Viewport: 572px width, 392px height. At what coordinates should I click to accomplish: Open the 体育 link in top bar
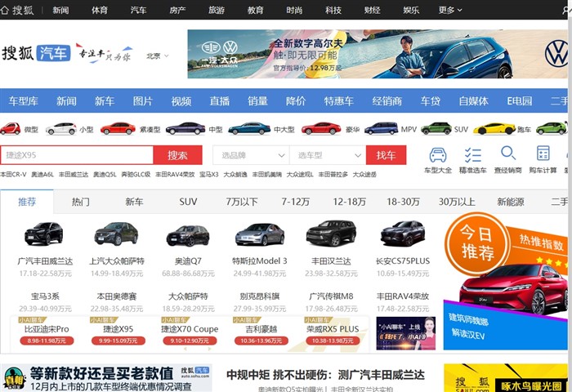(99, 11)
